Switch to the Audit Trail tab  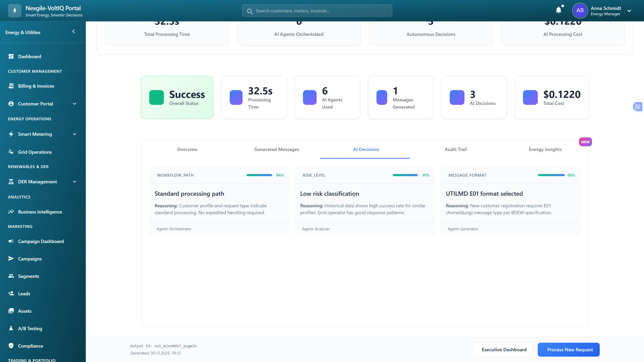click(455, 149)
